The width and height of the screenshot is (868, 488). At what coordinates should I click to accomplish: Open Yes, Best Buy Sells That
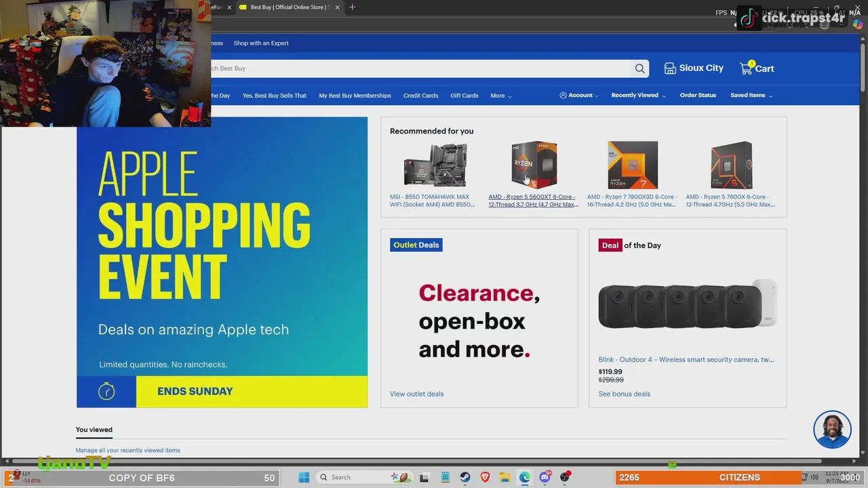click(x=275, y=96)
